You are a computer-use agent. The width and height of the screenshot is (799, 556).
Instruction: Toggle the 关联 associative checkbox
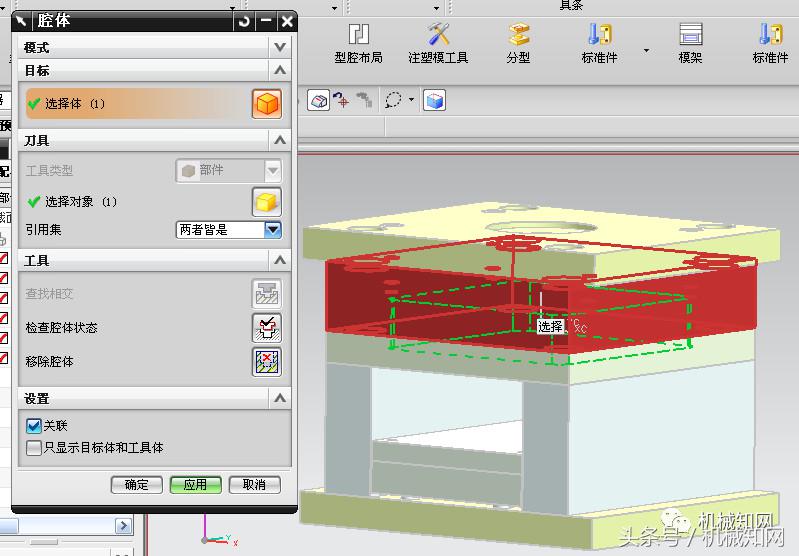pos(34,426)
